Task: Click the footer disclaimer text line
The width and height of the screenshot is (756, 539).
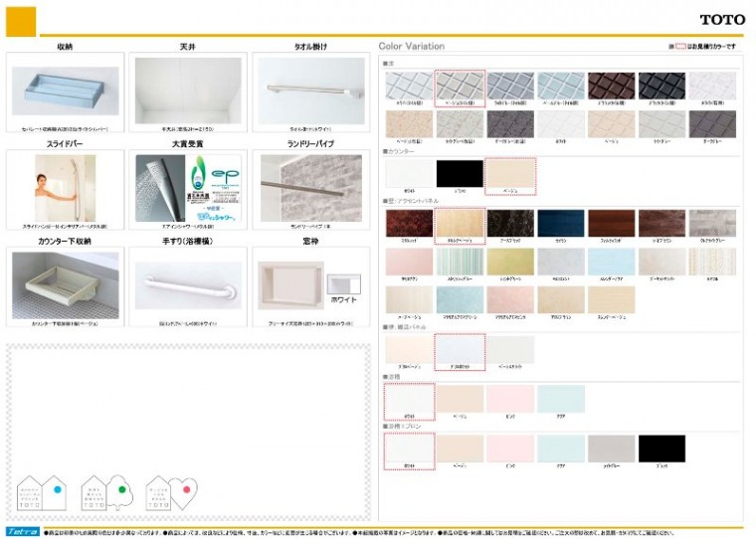Action: click(x=359, y=533)
